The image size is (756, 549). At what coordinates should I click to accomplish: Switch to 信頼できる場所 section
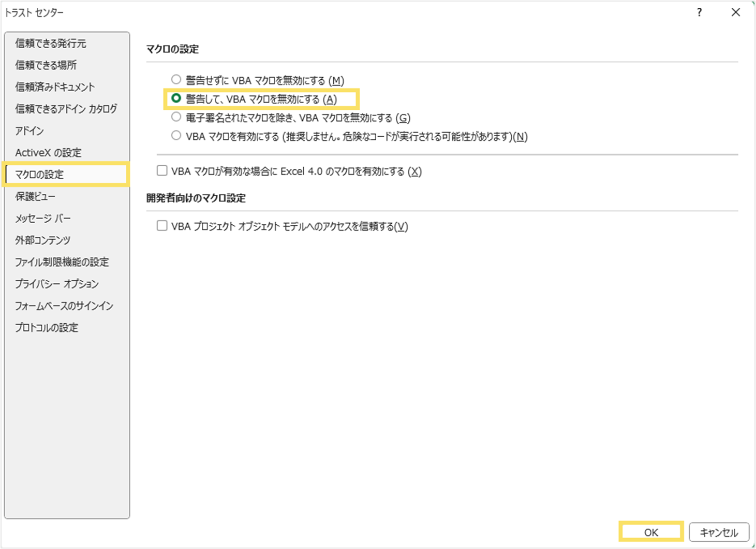coord(46,65)
